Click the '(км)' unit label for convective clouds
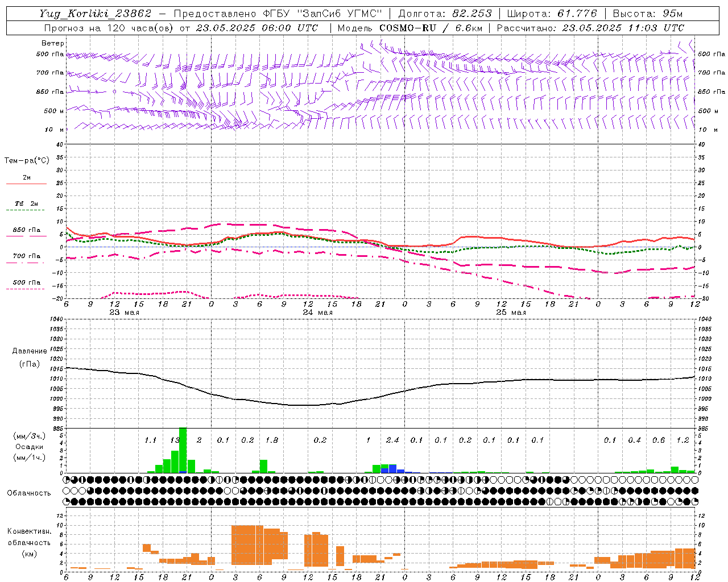Image resolution: width=728 pixels, height=582 pixels. 29,554
